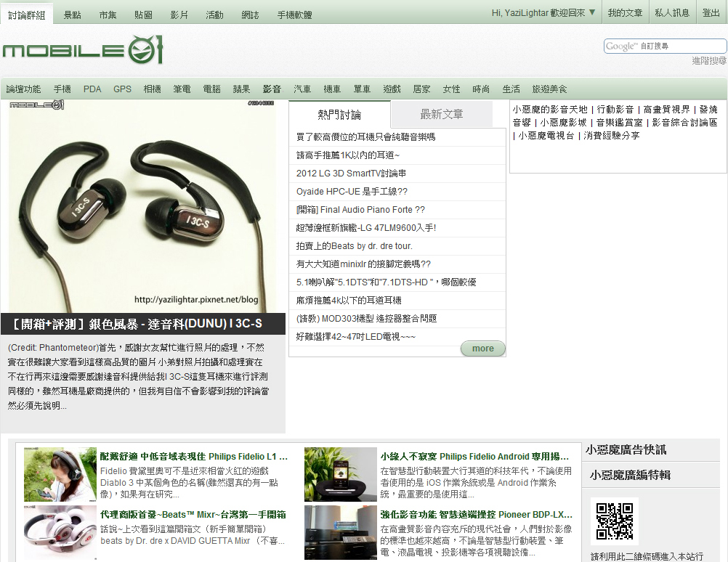Select PDA category
This screenshot has height=562, width=728.
92,89
